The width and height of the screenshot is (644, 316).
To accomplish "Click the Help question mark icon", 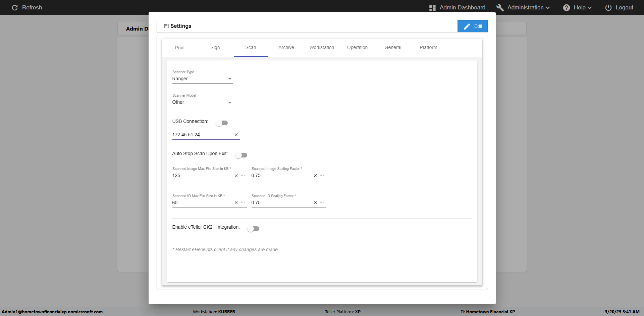I will pyautogui.click(x=567, y=7).
